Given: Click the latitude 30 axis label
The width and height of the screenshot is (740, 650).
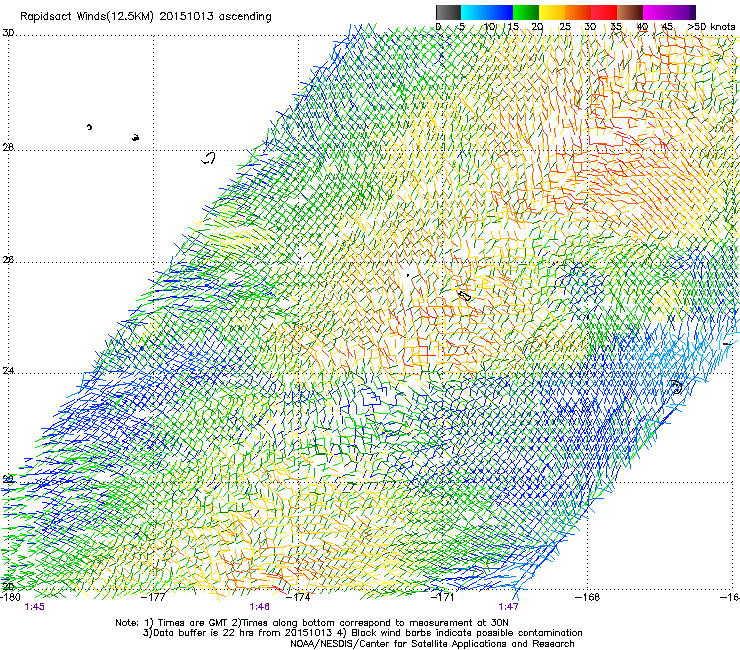Looking at the screenshot, I should pos(8,33).
